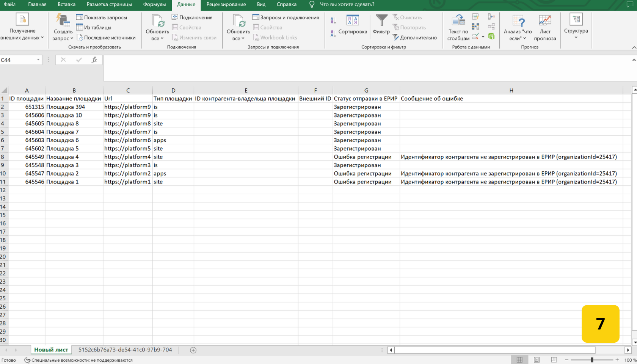Toggle Page Break Preview view
The height and width of the screenshot is (364, 637).
tap(554, 360)
